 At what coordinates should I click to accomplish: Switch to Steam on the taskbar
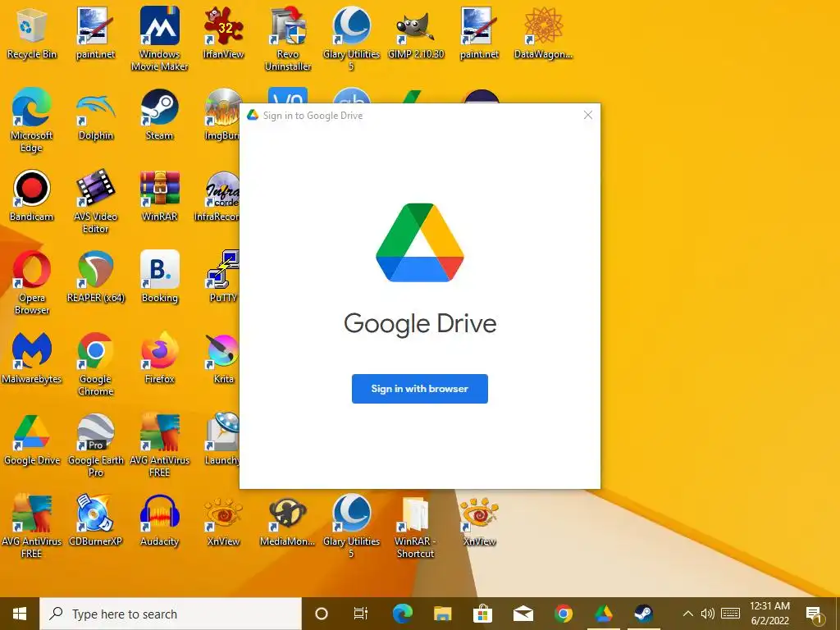coord(643,614)
